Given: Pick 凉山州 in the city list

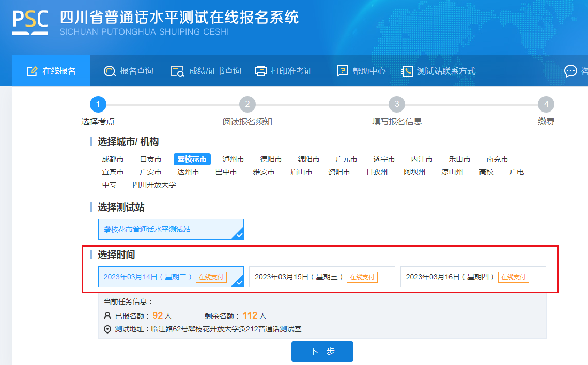Looking at the screenshot, I should (x=452, y=172).
